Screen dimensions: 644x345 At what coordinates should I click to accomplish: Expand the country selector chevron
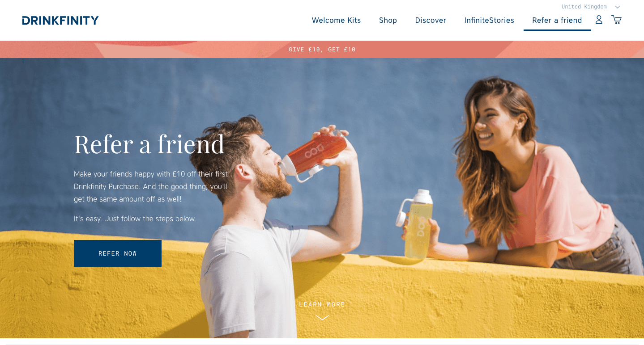[618, 7]
